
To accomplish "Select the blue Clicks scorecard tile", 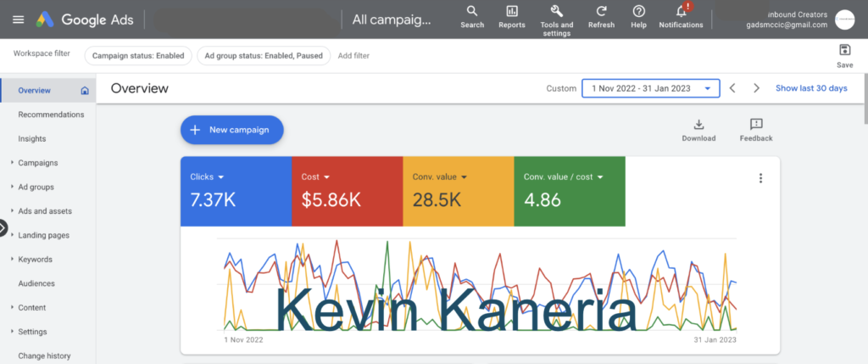I will [x=236, y=191].
